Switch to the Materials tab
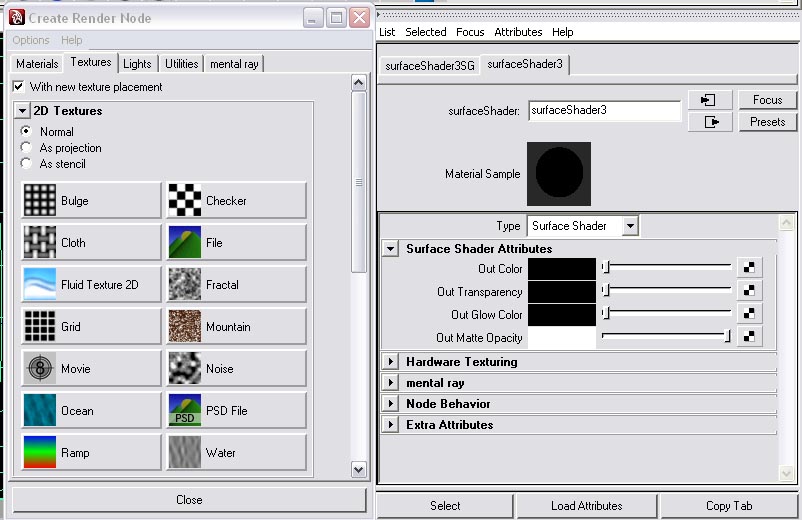 coord(37,64)
